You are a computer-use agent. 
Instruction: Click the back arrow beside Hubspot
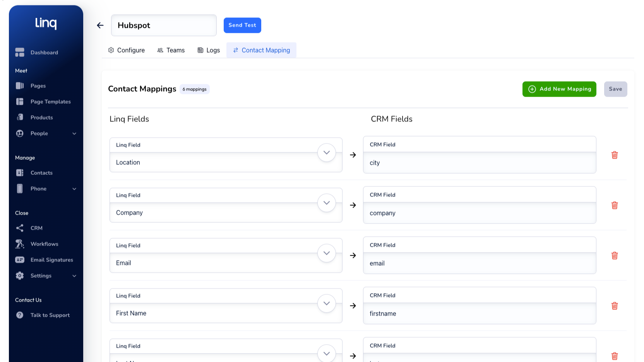pos(100,26)
